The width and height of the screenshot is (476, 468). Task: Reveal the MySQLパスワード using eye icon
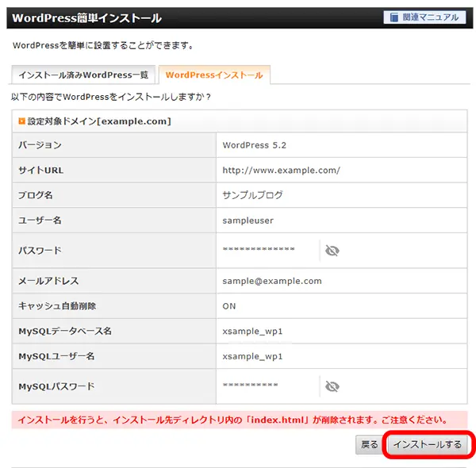pos(332,386)
